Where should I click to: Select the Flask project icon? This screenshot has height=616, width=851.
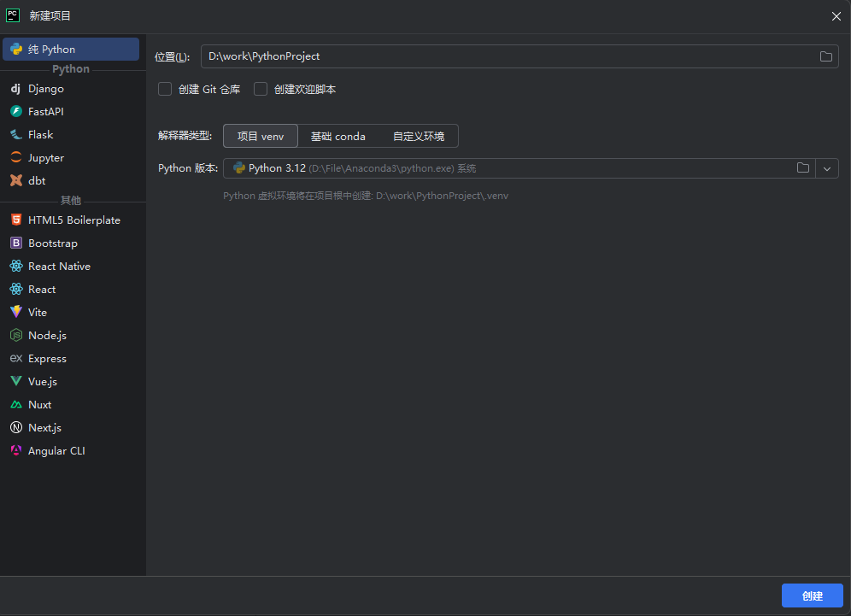coord(16,135)
